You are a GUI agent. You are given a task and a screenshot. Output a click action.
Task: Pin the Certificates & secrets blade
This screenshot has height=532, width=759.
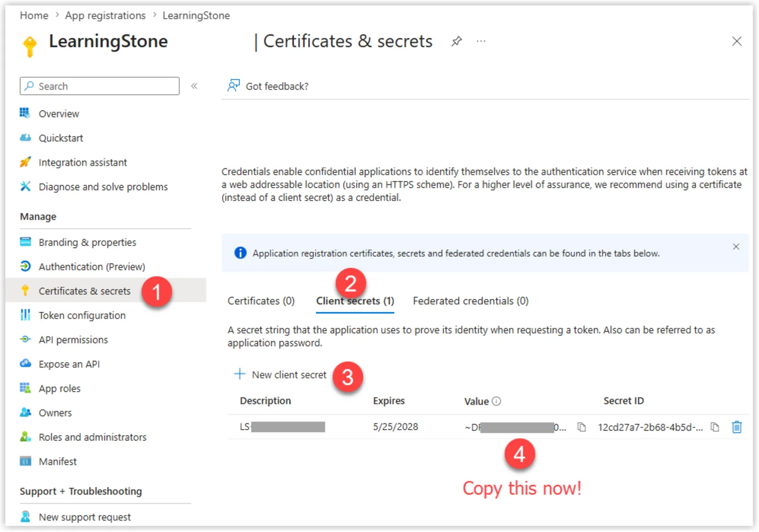point(456,41)
